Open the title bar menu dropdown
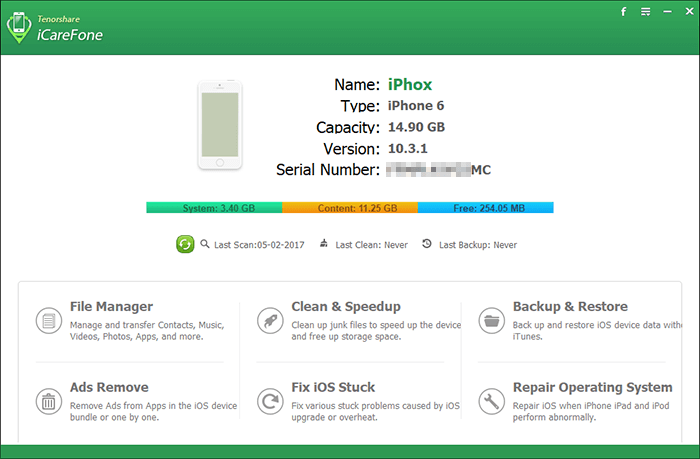The height and width of the screenshot is (459, 700). pyautogui.click(x=645, y=12)
